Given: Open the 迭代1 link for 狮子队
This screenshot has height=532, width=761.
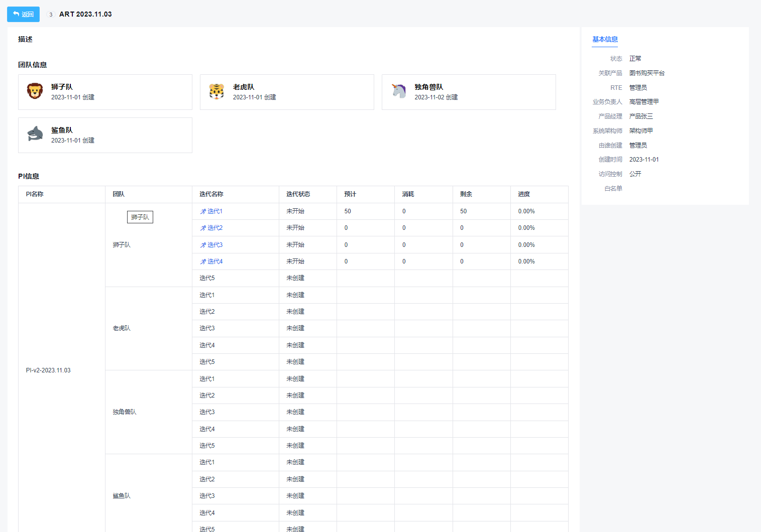Looking at the screenshot, I should coord(215,211).
